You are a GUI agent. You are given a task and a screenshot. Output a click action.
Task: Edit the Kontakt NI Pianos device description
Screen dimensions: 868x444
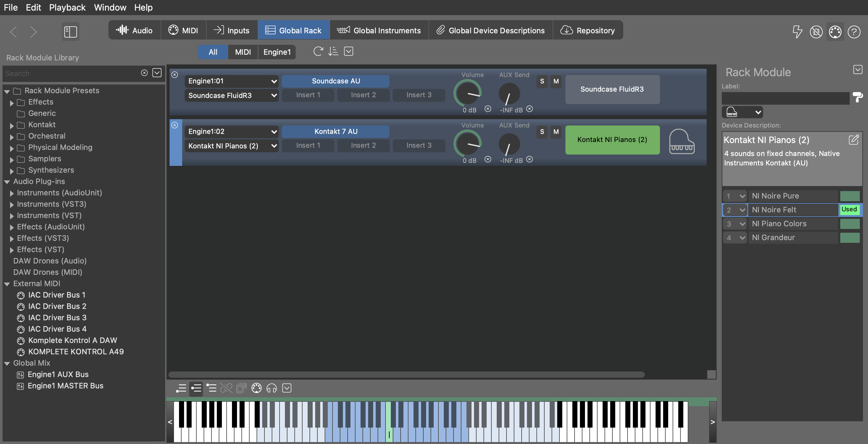tap(854, 140)
